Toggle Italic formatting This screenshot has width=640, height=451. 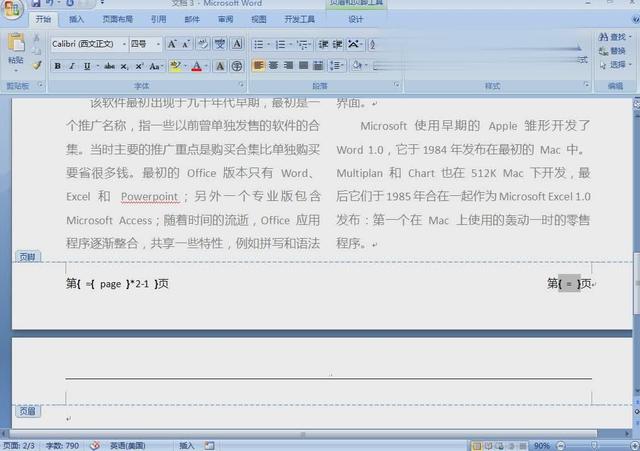click(72, 66)
